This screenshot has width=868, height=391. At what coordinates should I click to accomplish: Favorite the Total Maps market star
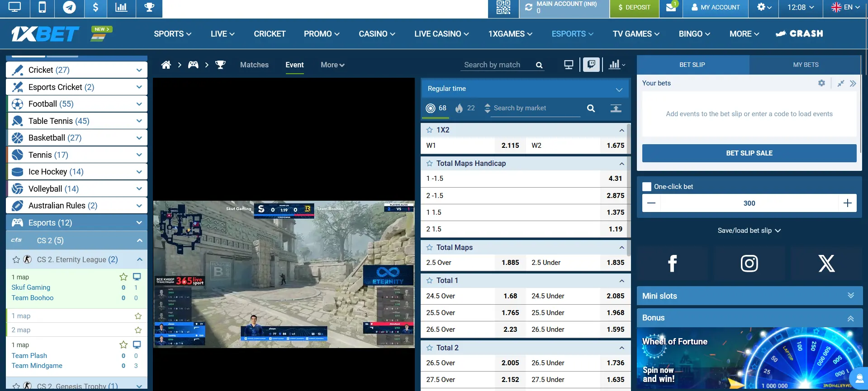pyautogui.click(x=429, y=248)
